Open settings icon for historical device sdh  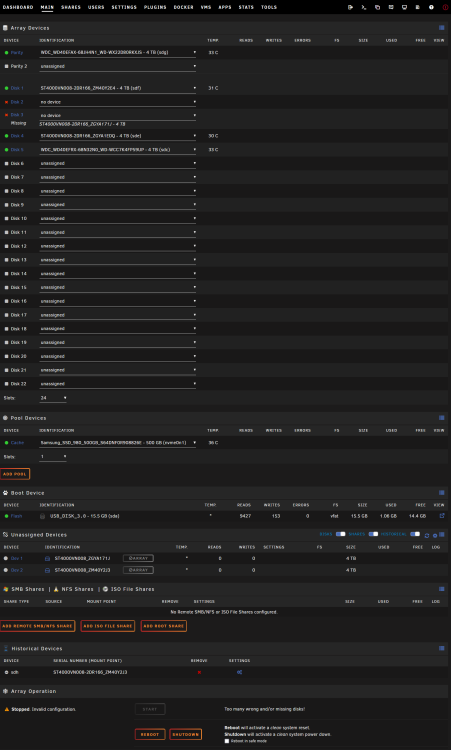coord(239,672)
